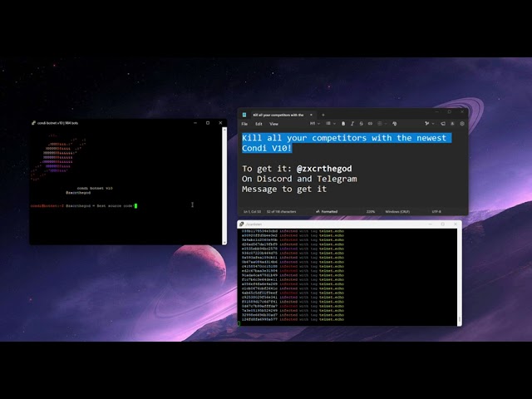
Task: Click last log row in scanlisten terminal
Action: (293, 319)
